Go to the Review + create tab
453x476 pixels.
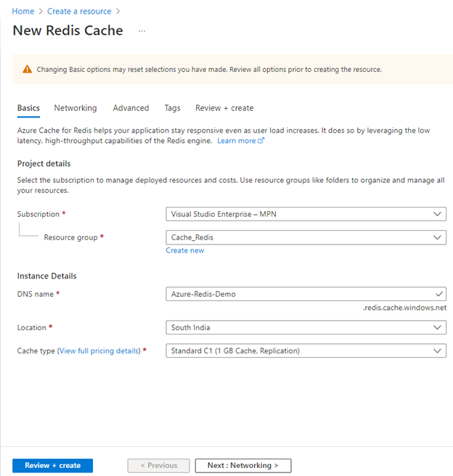[224, 108]
